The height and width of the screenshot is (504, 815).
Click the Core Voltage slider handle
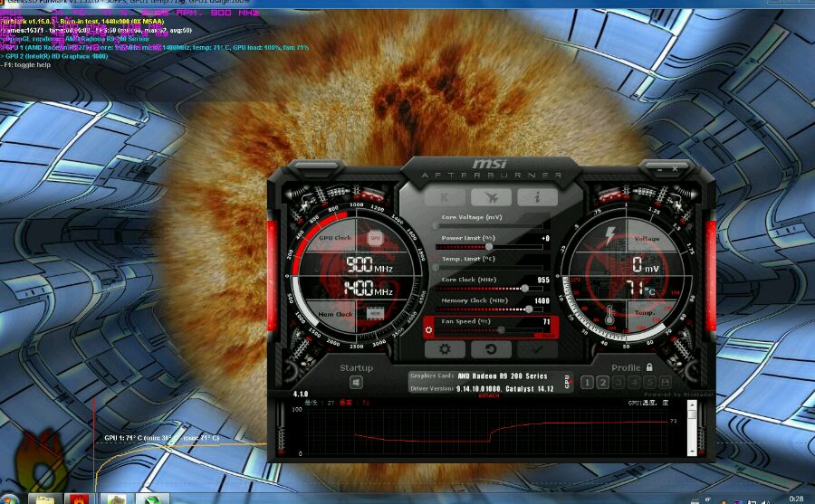coord(436,226)
